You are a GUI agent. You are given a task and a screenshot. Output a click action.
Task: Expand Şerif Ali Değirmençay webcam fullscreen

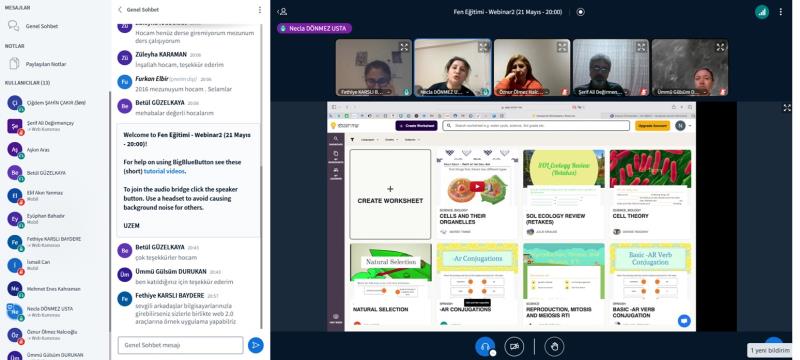[641, 47]
